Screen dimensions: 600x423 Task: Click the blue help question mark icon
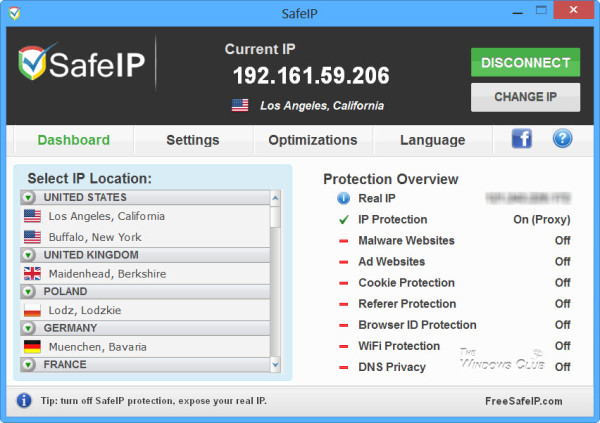[562, 139]
